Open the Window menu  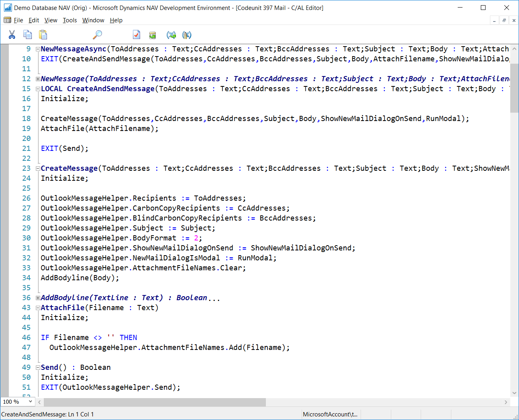(x=93, y=20)
